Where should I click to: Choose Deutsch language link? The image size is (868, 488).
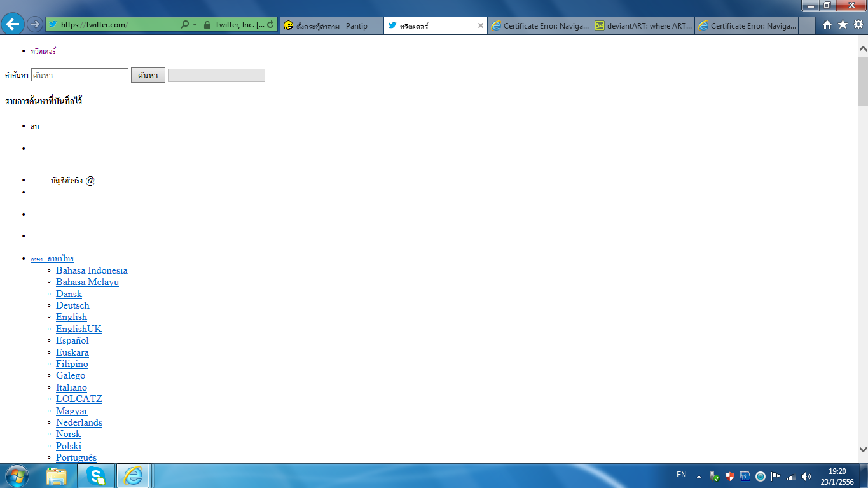[72, 305]
